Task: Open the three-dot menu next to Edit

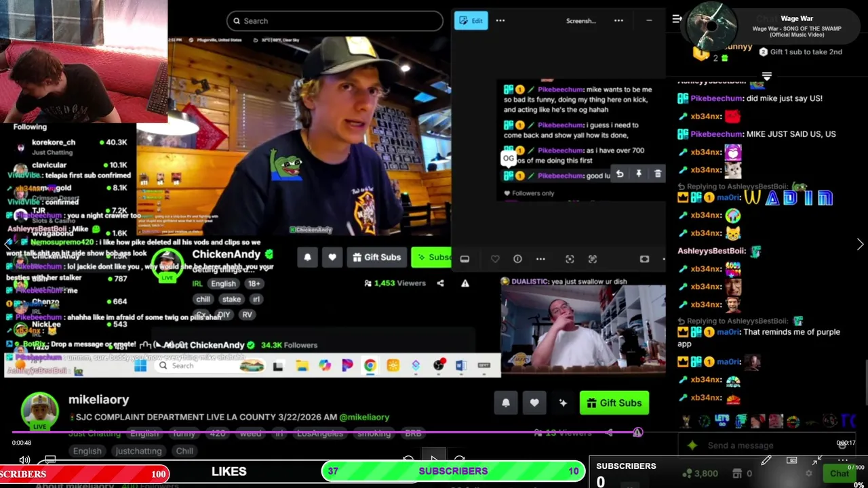Action: click(x=500, y=20)
